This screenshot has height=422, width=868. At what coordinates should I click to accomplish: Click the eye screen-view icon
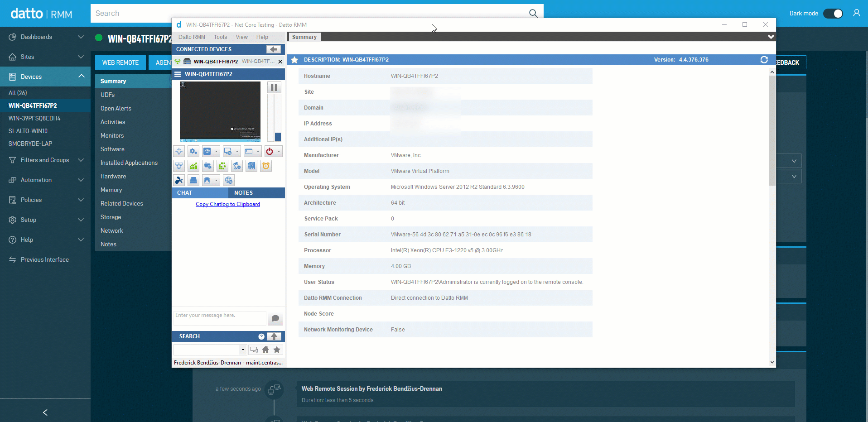point(207,152)
